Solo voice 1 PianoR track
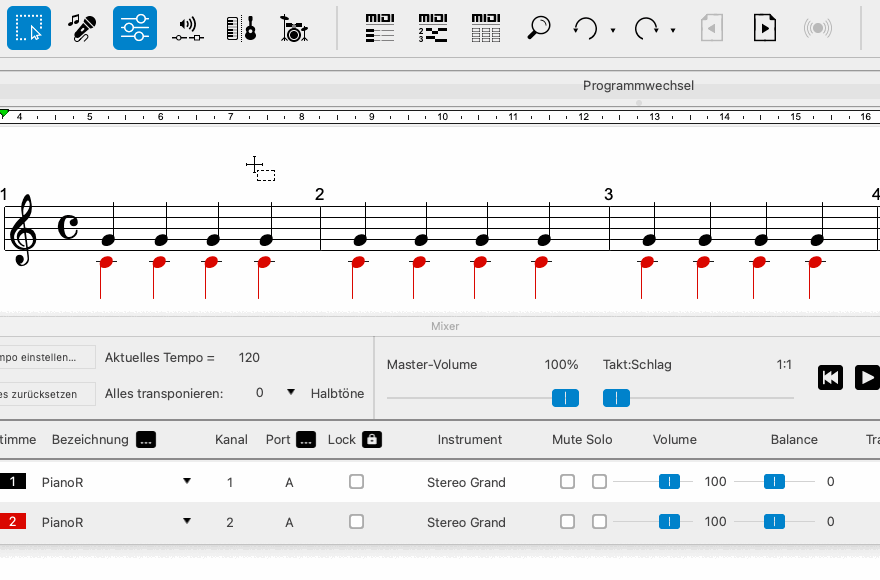Viewport: 880px width, 580px height. pyautogui.click(x=599, y=482)
